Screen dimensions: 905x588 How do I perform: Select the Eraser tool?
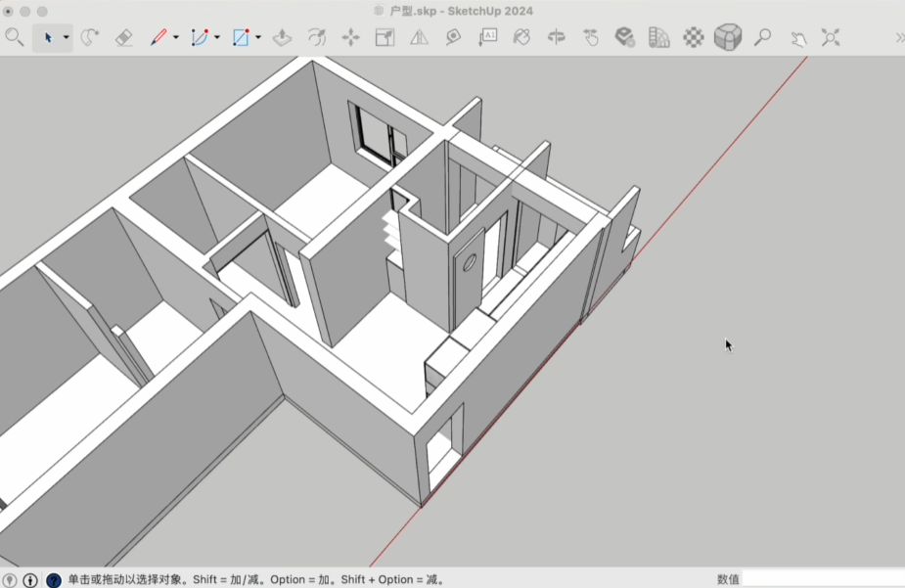123,37
